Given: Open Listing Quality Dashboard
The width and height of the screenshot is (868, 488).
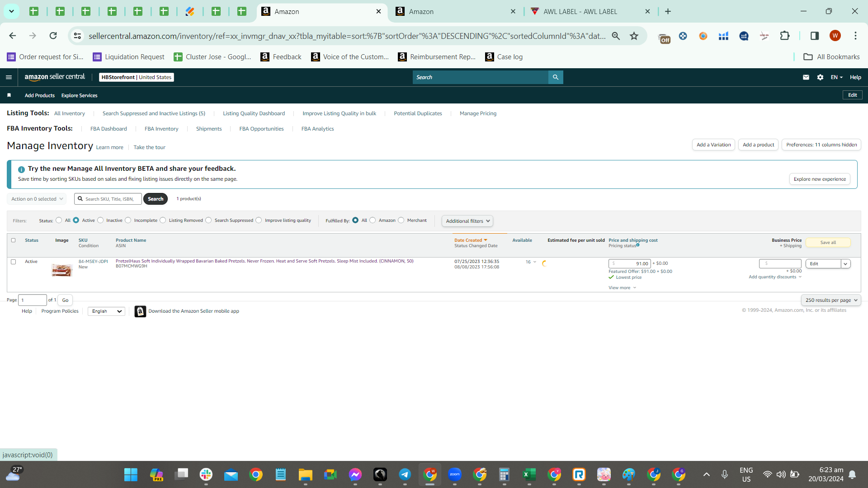Looking at the screenshot, I should coord(254,113).
